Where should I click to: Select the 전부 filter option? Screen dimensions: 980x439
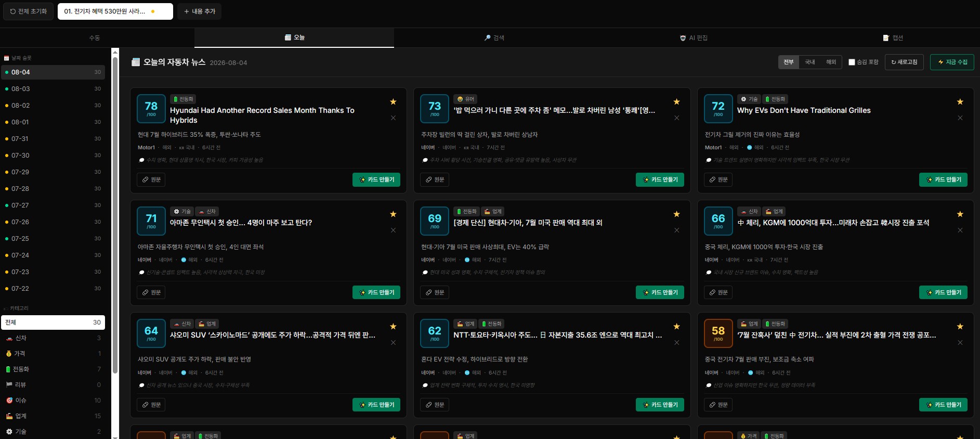[x=789, y=62]
